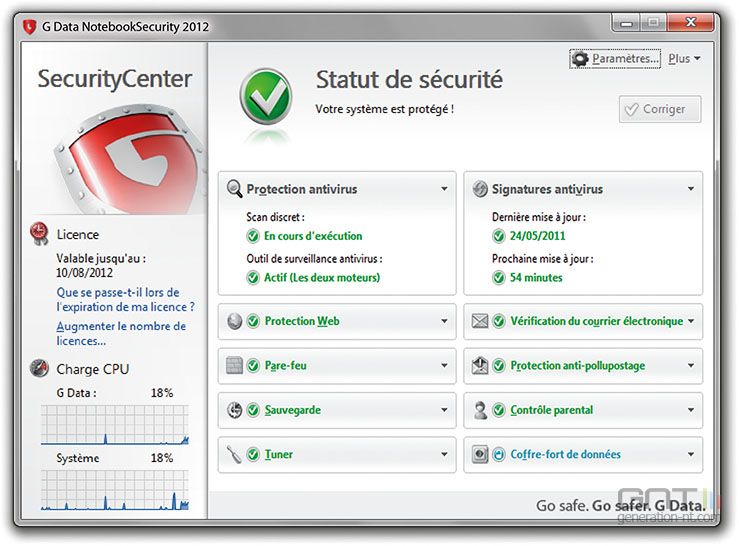Open Vérification du courrier électronique dropdown arrow
739x546 pixels.
point(690,321)
